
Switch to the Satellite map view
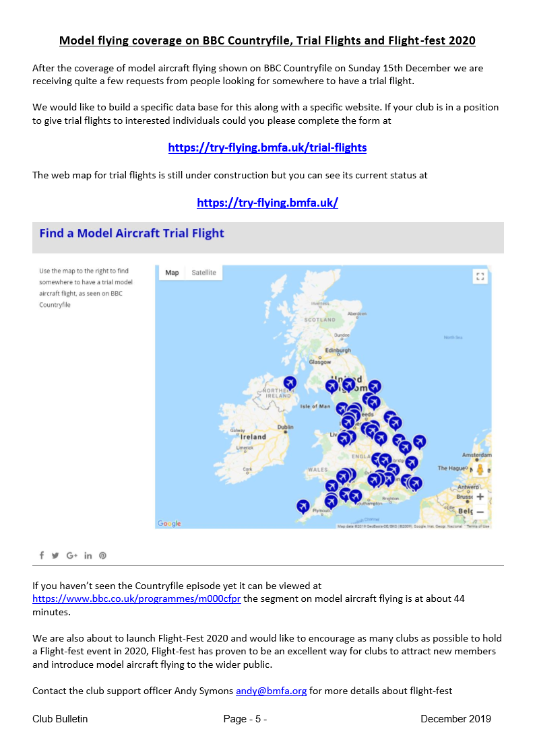point(203,273)
